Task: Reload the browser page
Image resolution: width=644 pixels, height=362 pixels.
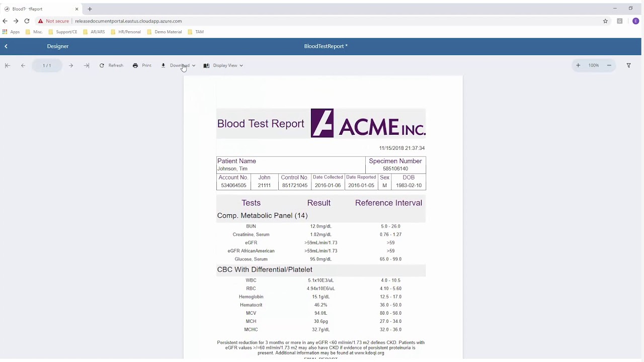Action: pyautogui.click(x=27, y=21)
